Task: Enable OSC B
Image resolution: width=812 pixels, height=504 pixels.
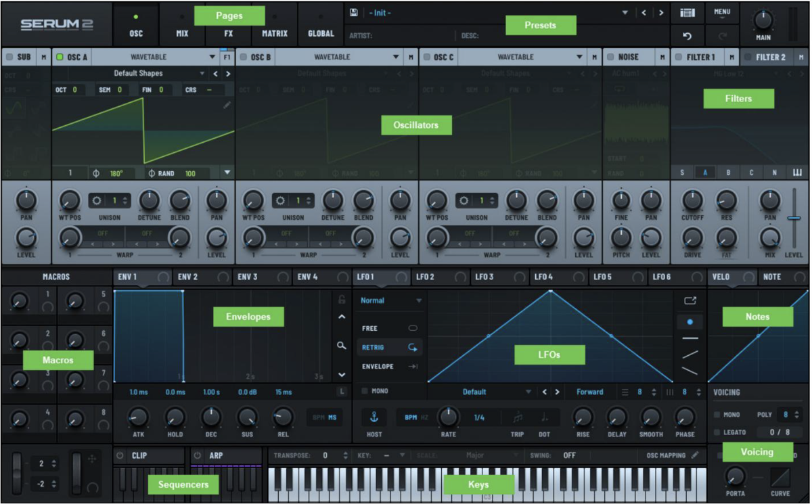Action: coord(243,57)
